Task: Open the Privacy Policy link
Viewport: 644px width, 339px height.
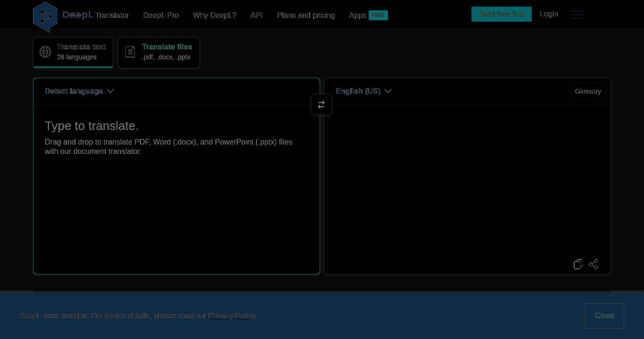Action: click(231, 315)
